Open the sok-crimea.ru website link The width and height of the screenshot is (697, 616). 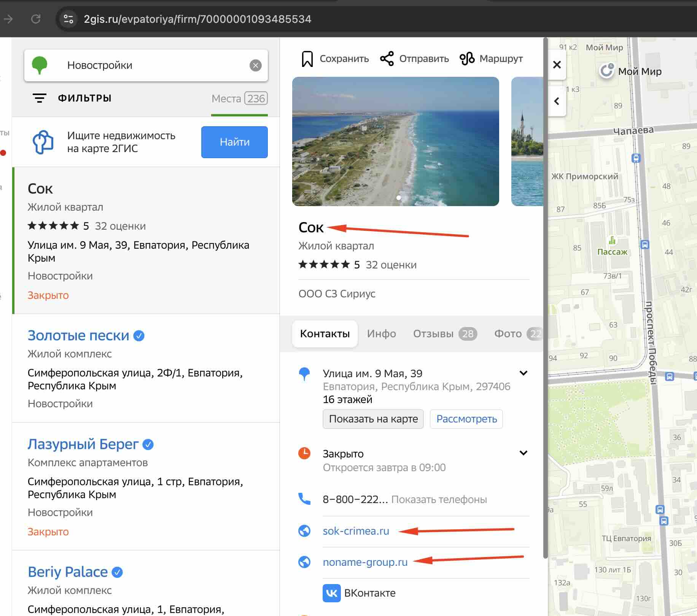(x=356, y=531)
